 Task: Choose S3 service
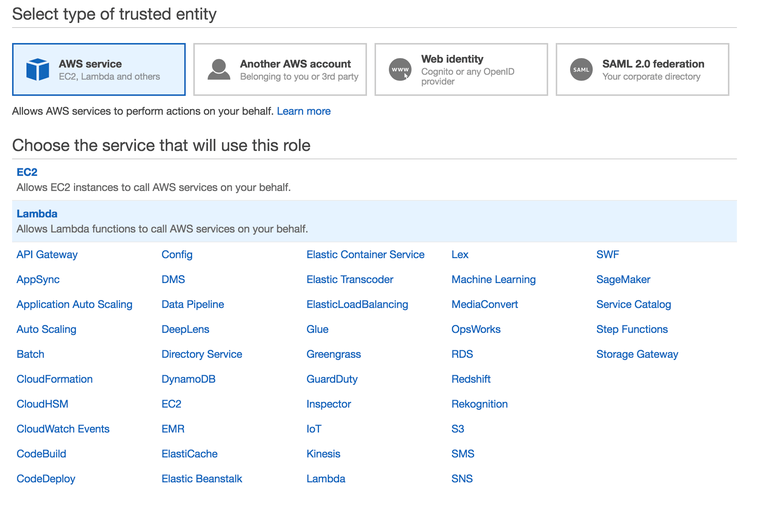coord(458,428)
